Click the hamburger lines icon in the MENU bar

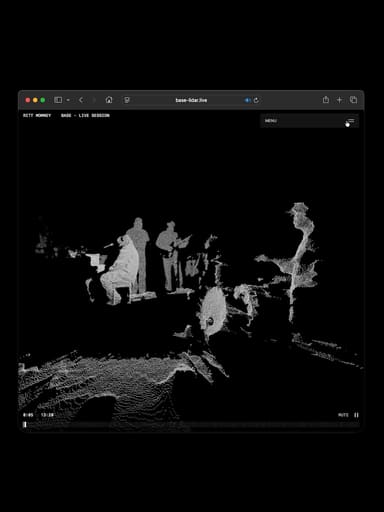351,121
